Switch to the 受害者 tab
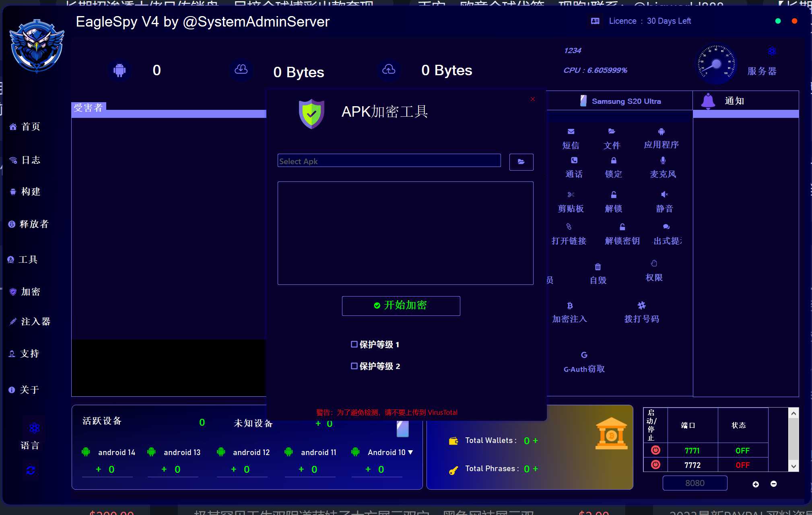The height and width of the screenshot is (515, 812). pyautogui.click(x=89, y=107)
